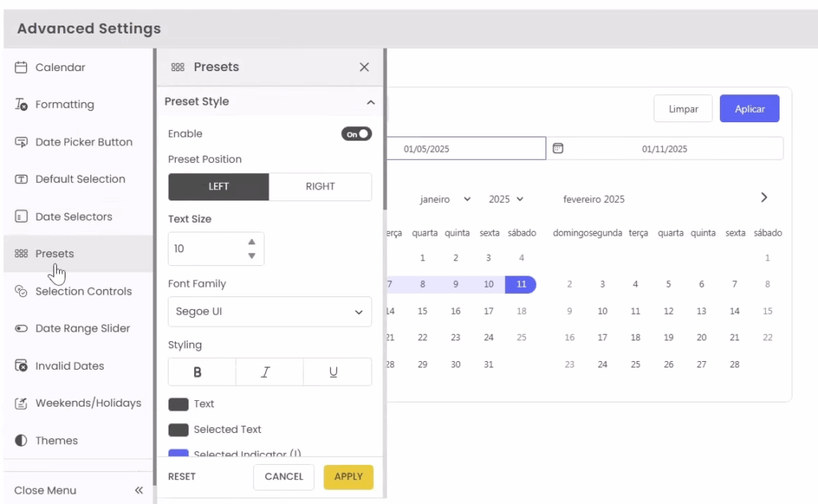This screenshot has height=504, width=818.
Task: Click the yellow APPLY button
Action: click(x=348, y=477)
